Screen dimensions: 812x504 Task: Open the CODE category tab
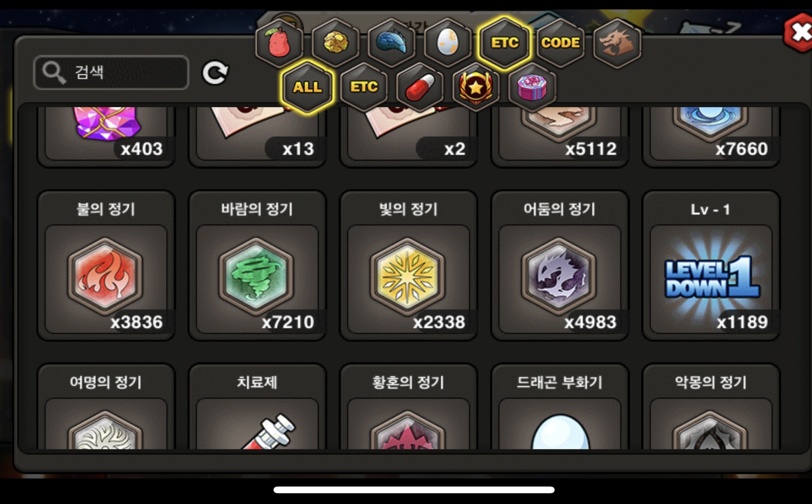(560, 43)
